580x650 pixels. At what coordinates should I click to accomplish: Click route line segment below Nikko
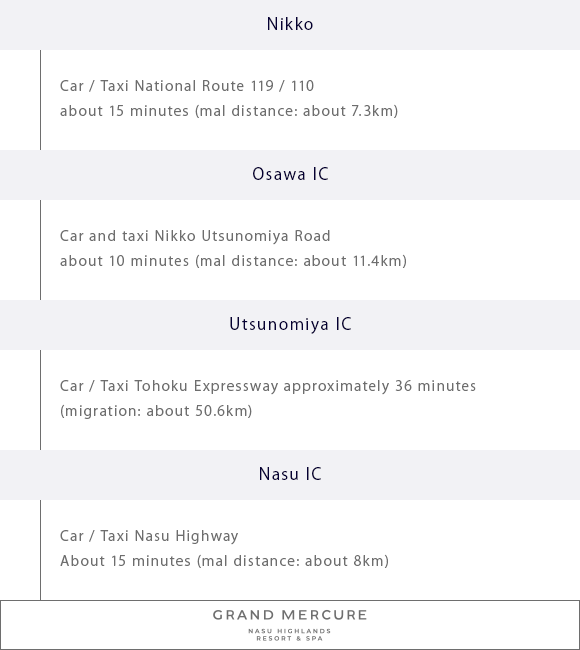pyautogui.click(x=40, y=100)
